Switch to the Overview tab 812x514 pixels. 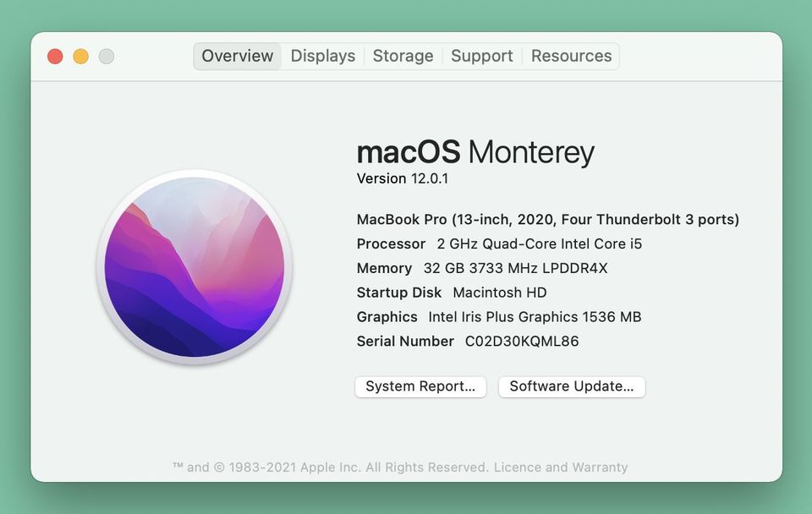(237, 57)
